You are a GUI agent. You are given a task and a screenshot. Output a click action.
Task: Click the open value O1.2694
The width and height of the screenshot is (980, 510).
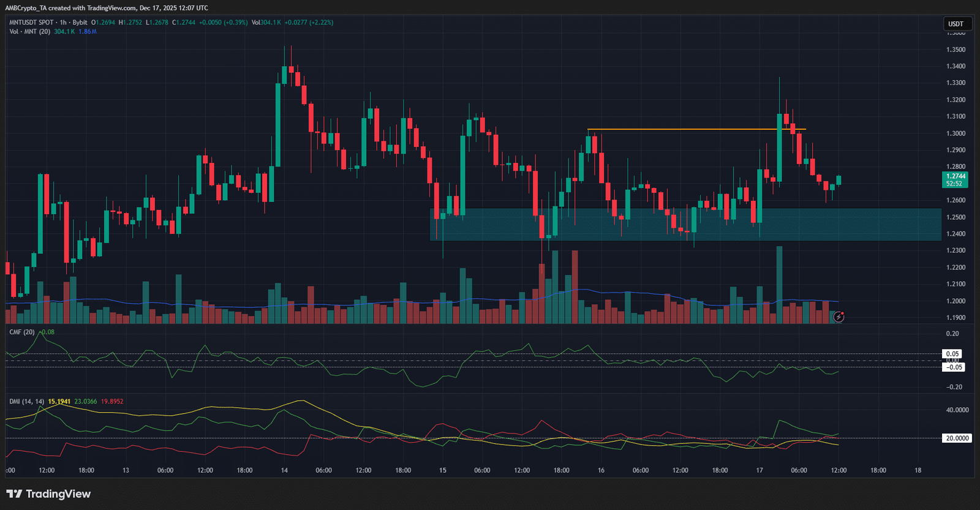click(x=104, y=23)
